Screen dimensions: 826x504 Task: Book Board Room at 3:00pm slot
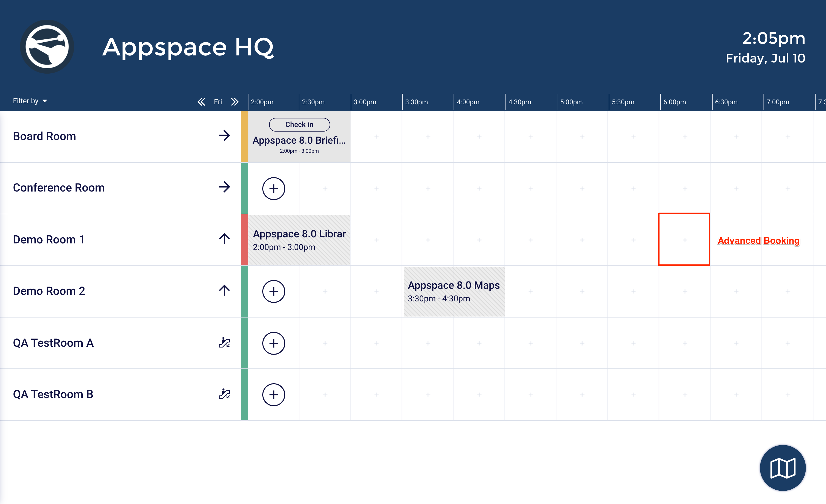coord(376,137)
